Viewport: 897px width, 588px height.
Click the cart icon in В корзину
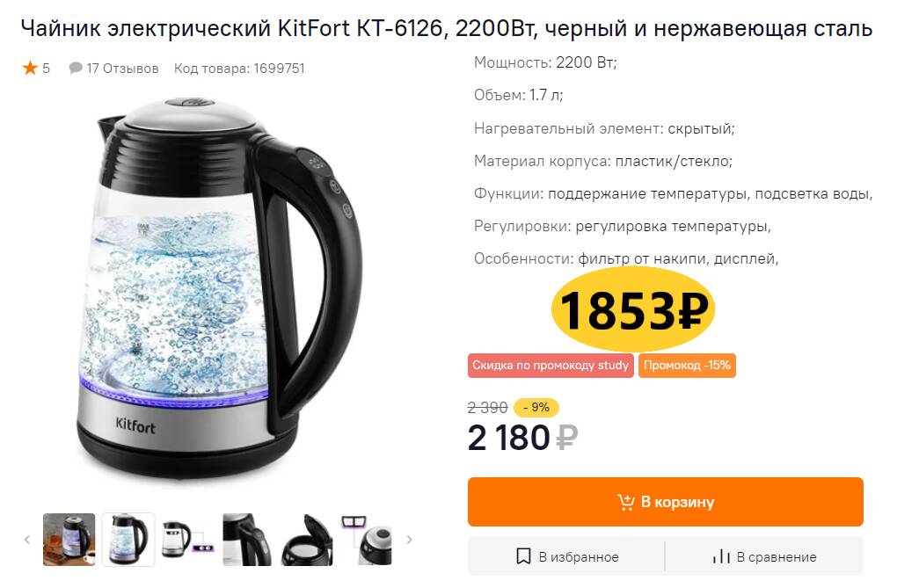pos(626,502)
